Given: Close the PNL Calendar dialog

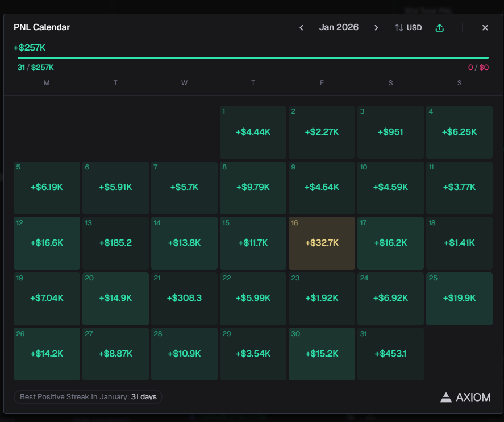Looking at the screenshot, I should tap(485, 28).
